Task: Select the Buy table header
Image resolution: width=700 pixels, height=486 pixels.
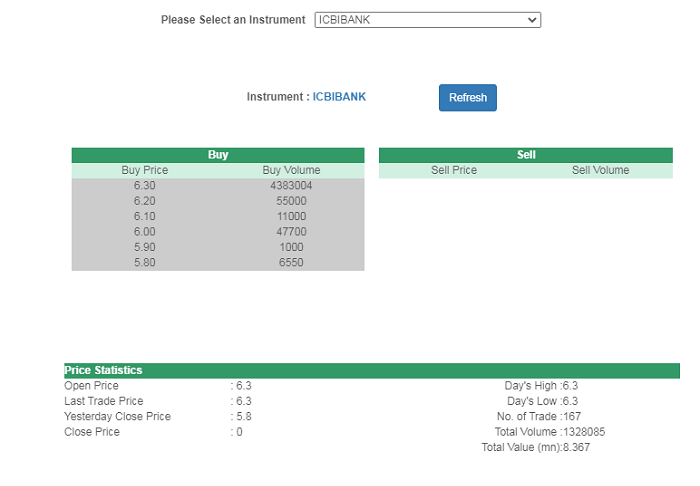Action: tap(218, 155)
